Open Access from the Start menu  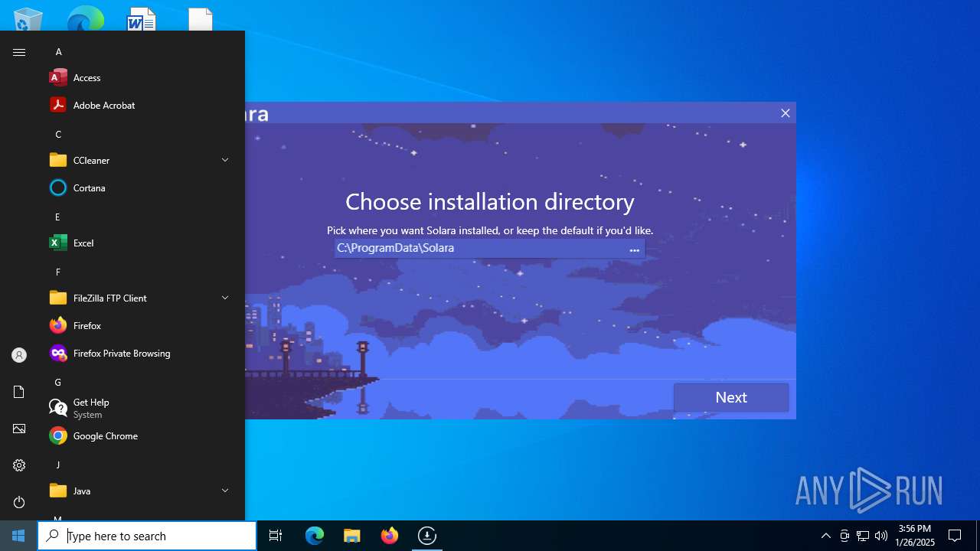141,77
